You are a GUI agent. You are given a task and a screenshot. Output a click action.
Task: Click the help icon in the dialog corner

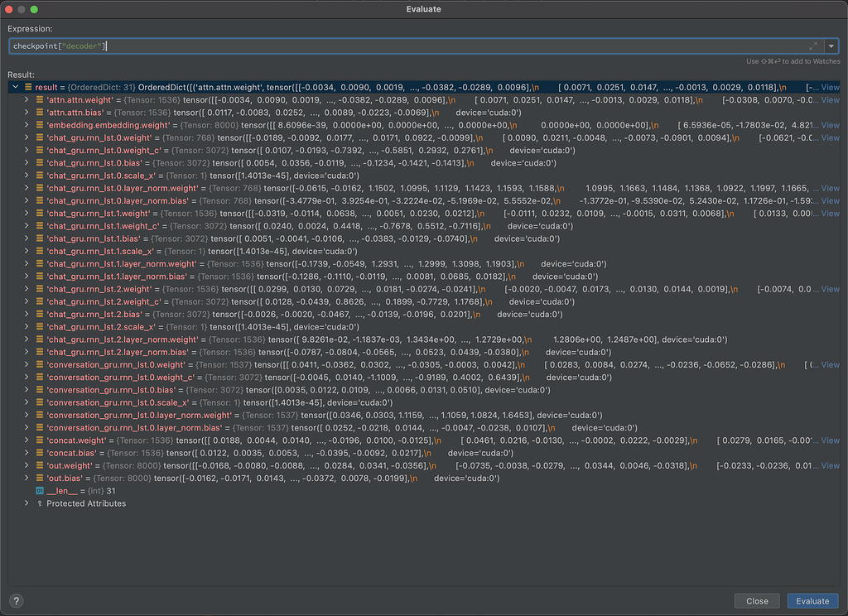click(x=15, y=600)
